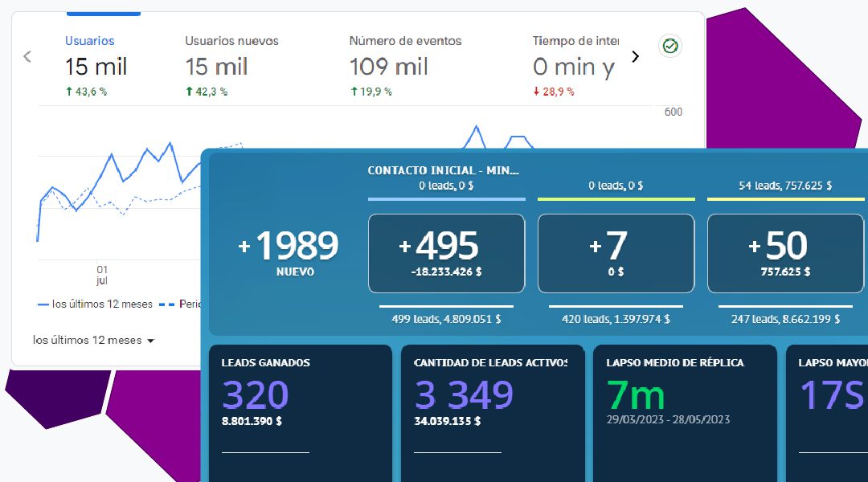Screen dimensions: 868x482
Task: Click the Contacto Inicial stage header
Action: pos(443,170)
